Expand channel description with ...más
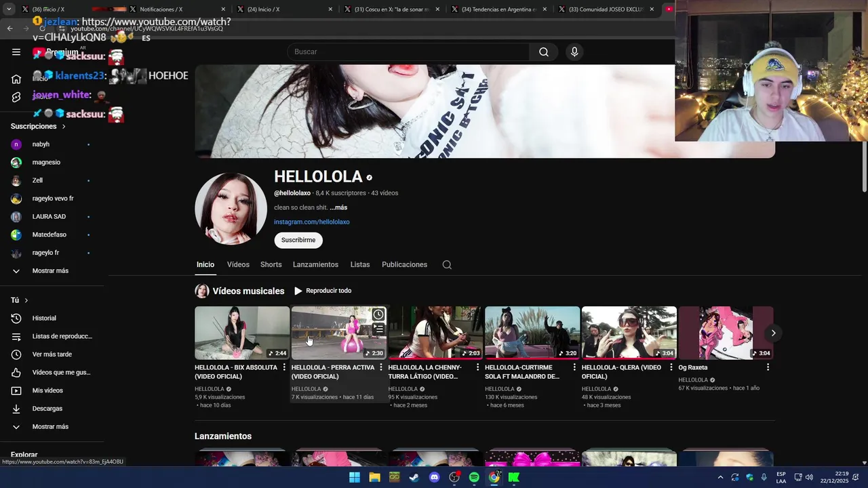The height and width of the screenshot is (488, 868). tap(338, 207)
